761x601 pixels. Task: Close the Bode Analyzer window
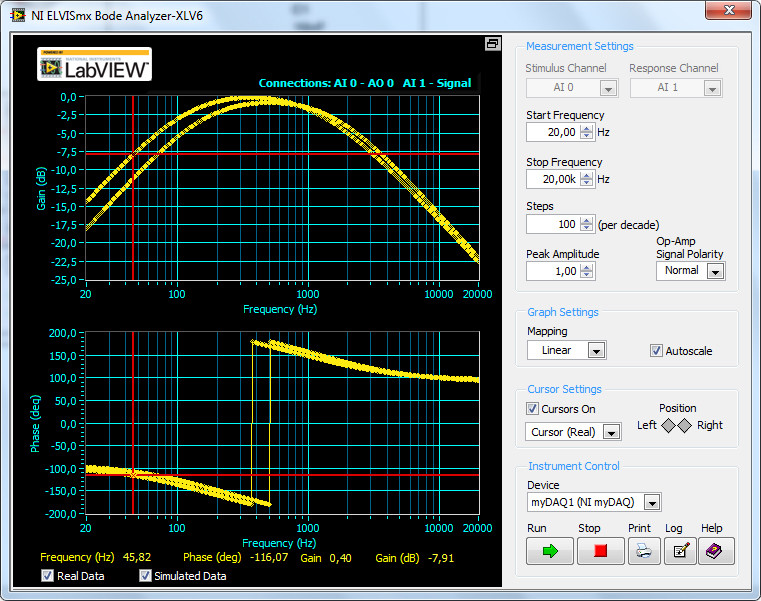click(x=728, y=11)
